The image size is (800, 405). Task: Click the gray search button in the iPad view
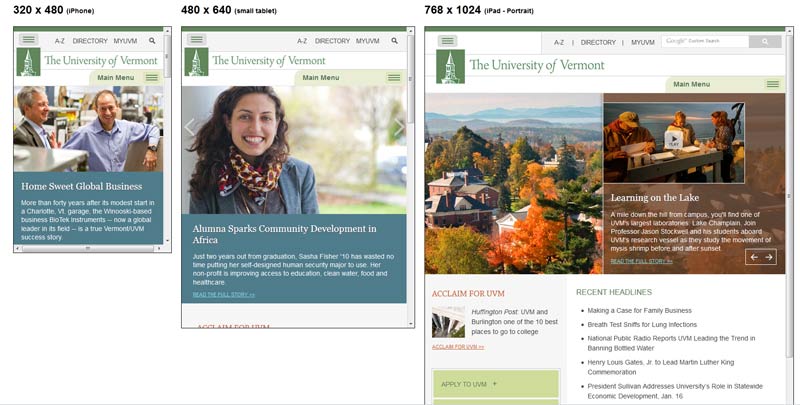[765, 41]
